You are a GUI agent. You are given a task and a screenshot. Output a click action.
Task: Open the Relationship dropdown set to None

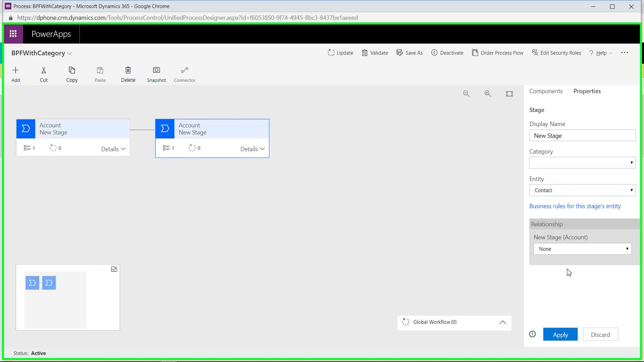[x=582, y=249]
